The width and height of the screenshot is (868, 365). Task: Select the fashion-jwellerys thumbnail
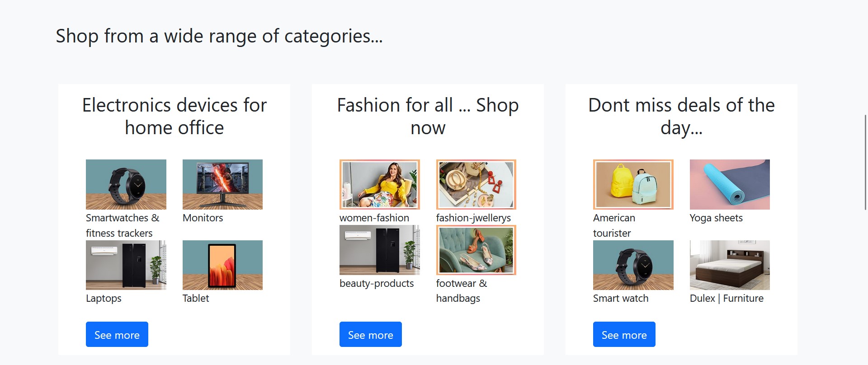pyautogui.click(x=476, y=184)
